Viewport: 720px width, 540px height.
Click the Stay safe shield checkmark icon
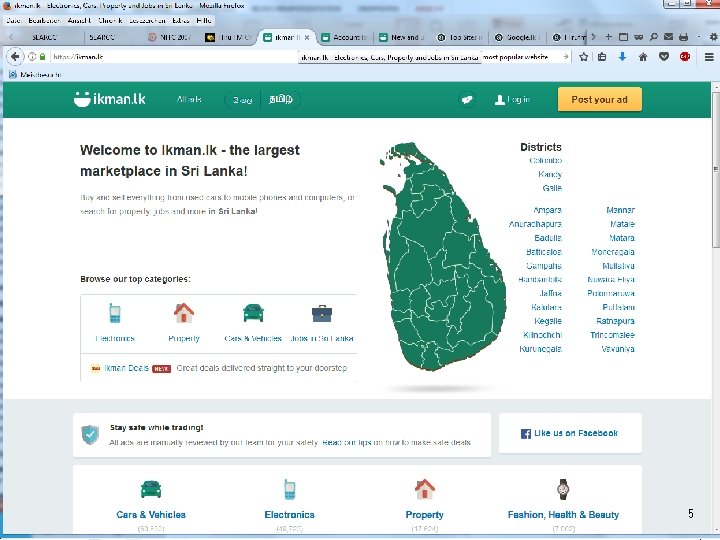(90, 434)
